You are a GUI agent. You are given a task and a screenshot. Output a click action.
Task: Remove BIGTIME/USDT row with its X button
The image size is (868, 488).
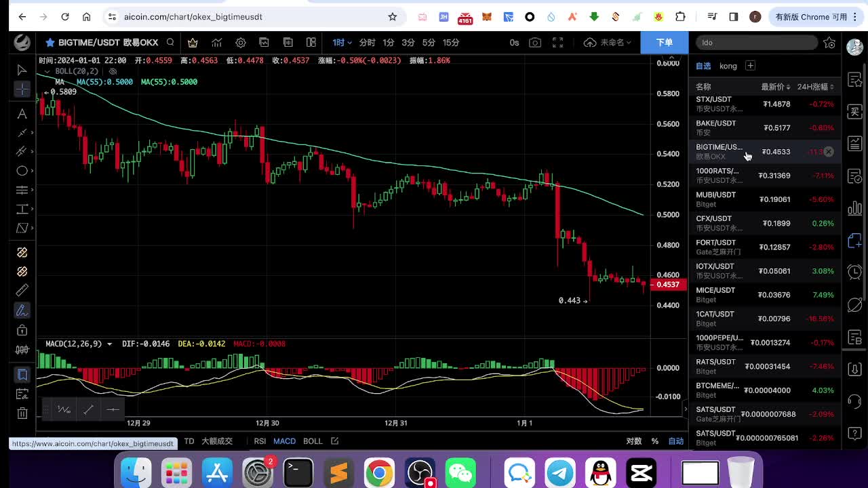tap(829, 152)
